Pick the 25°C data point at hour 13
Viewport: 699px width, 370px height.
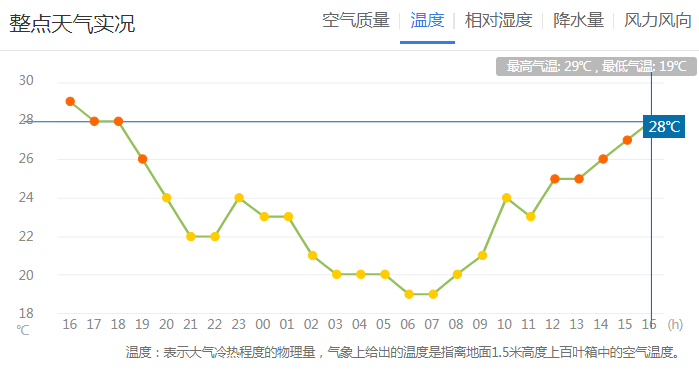[579, 179]
